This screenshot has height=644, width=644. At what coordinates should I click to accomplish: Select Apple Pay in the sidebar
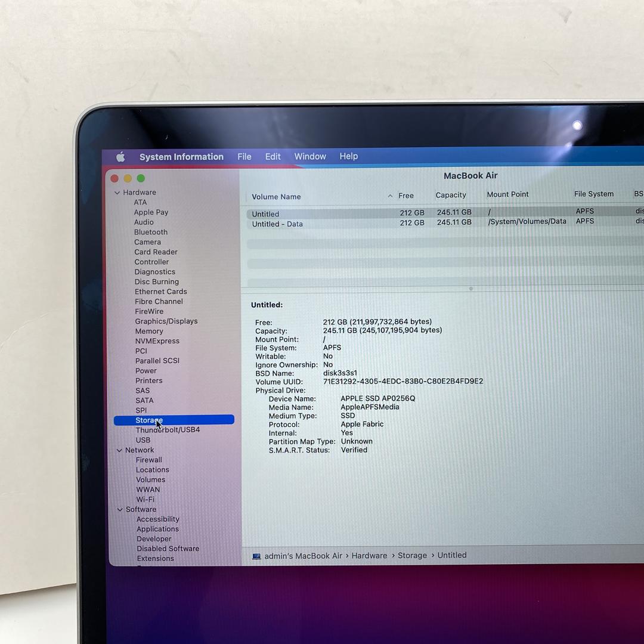pos(151,212)
